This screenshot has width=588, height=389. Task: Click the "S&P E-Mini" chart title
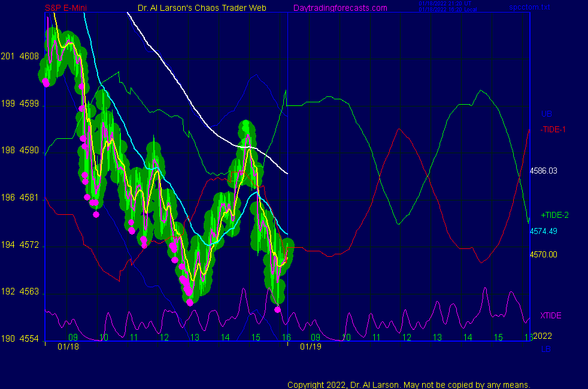click(66, 8)
